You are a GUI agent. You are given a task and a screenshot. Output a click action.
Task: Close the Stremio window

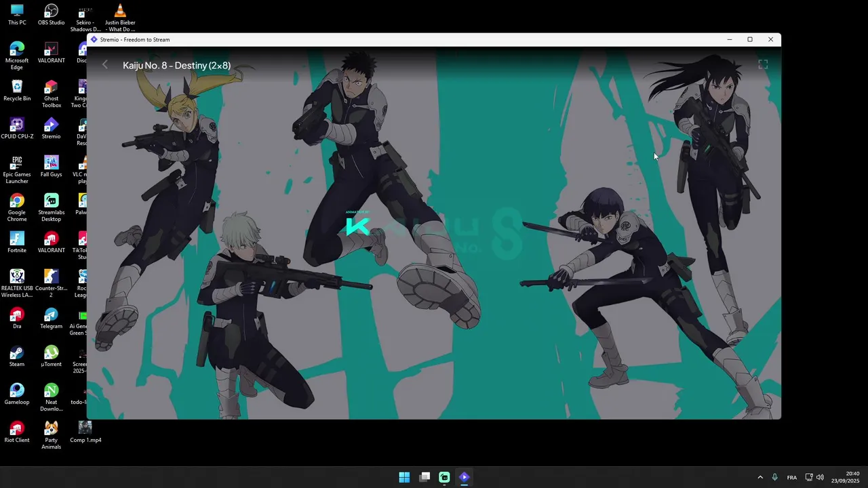point(770,39)
